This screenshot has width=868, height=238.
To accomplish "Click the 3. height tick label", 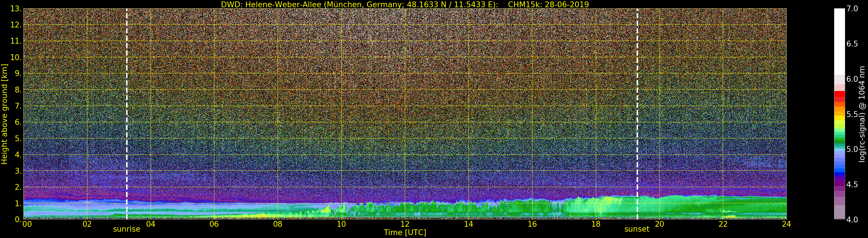I will pos(18,171).
